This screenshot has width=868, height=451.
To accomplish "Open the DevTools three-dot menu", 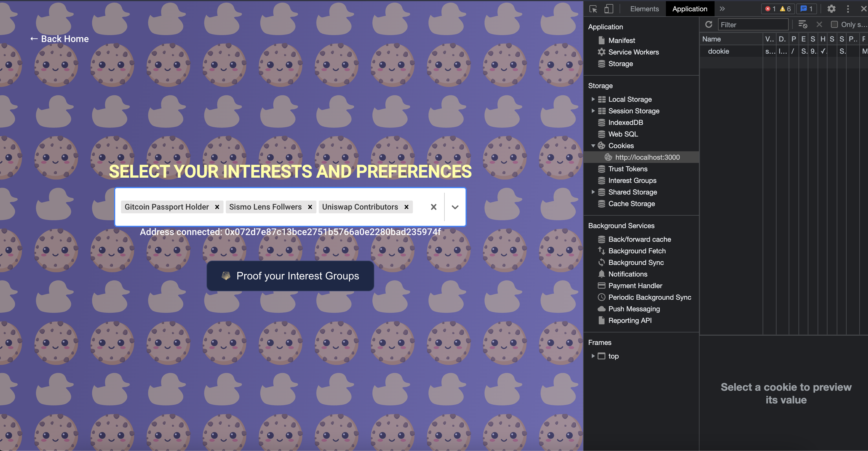I will (x=848, y=9).
